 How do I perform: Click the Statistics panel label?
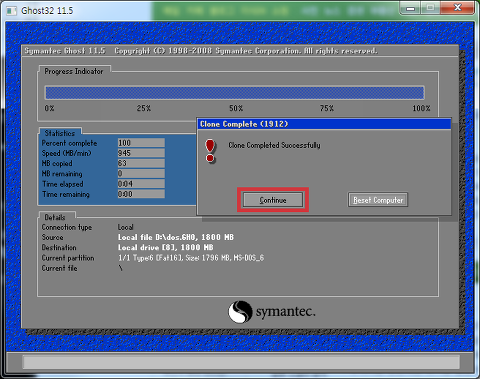click(60, 133)
